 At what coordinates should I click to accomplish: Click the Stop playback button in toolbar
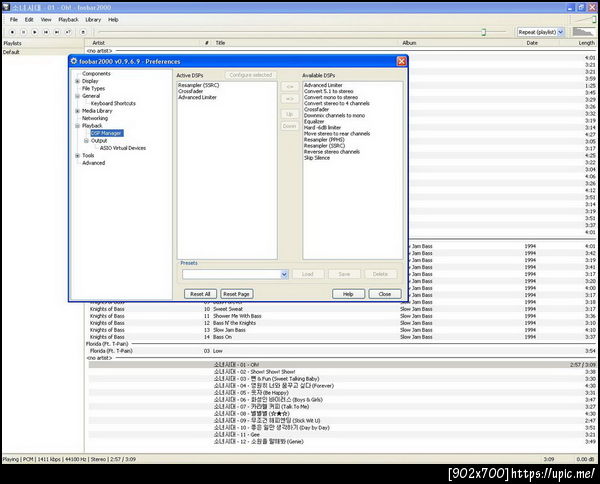12,32
